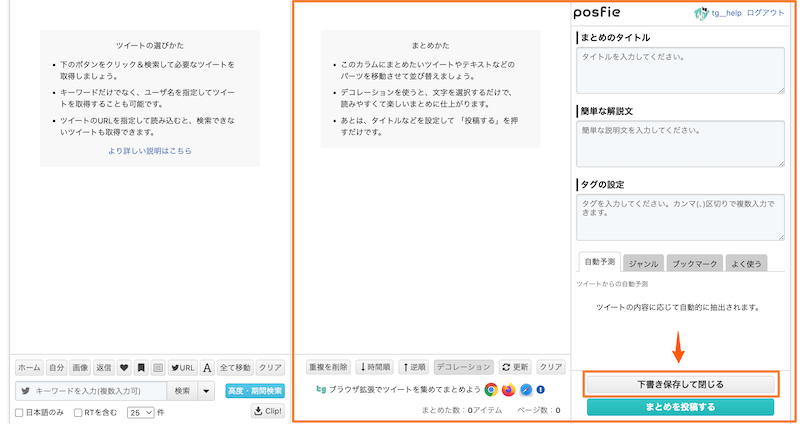Click 下書き保存して閉じる button
The image size is (800, 424).
click(680, 384)
